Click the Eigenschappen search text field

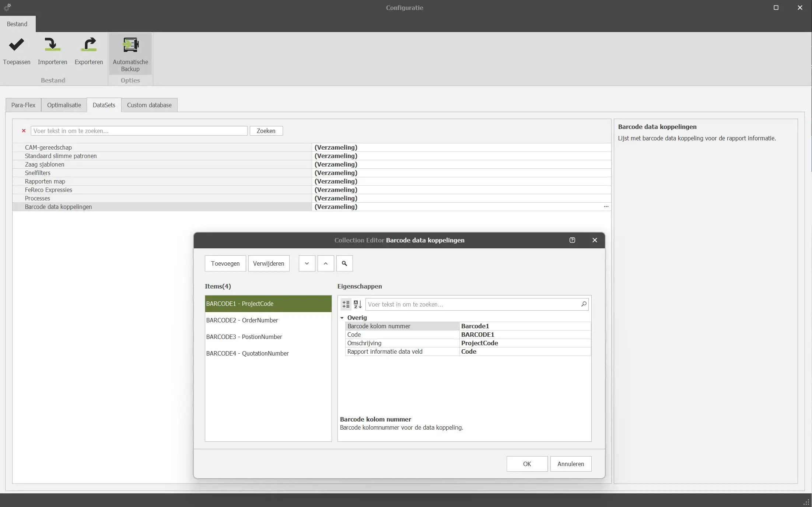(472, 304)
